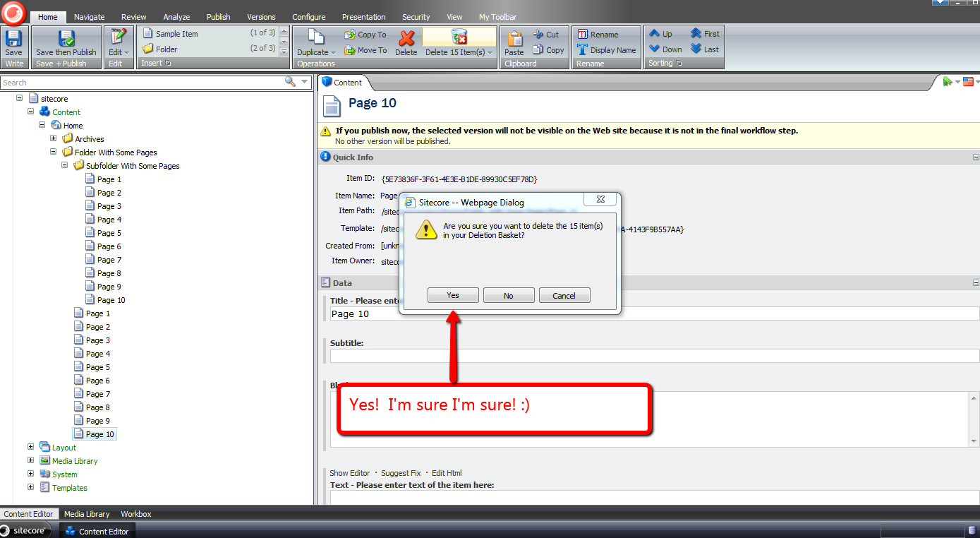Click the Display Name button
Viewport: 980px width, 538px height.
[x=606, y=50]
